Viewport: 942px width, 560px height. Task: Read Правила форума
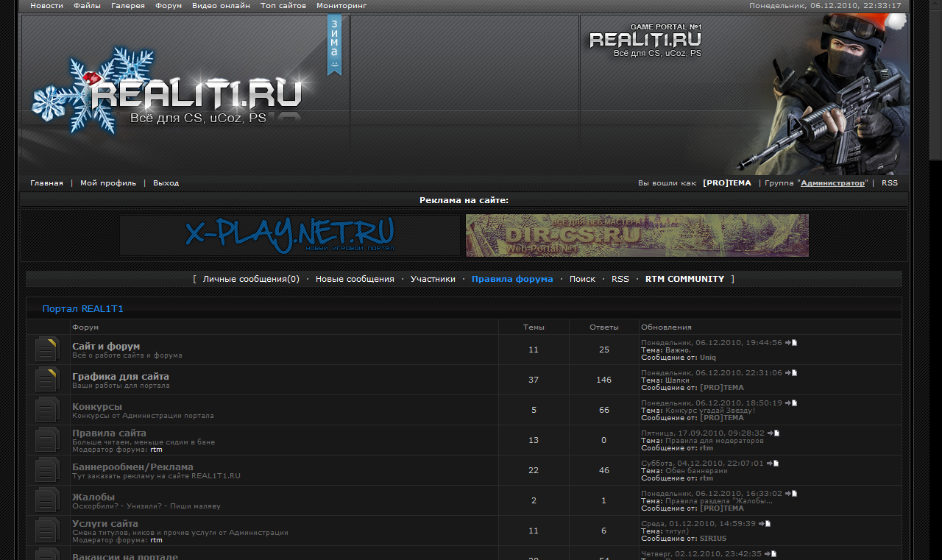point(512,279)
